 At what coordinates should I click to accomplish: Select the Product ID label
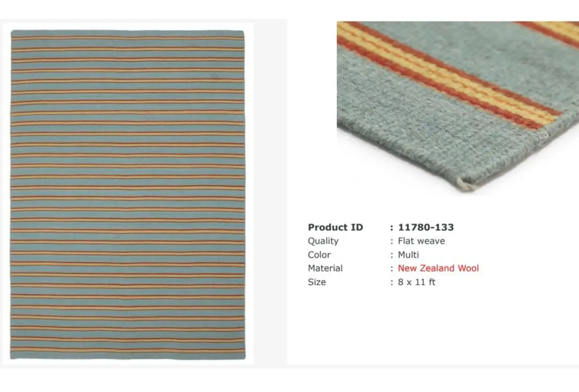point(335,227)
